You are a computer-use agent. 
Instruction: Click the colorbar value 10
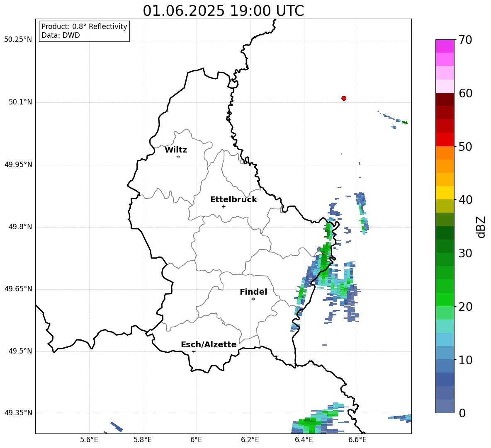click(x=465, y=360)
